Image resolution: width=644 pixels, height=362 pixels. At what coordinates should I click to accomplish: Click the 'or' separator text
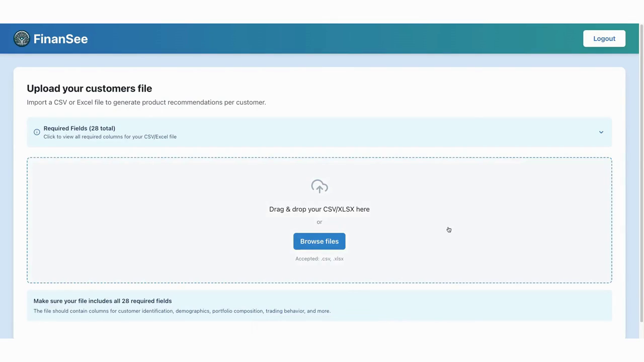pos(319,222)
